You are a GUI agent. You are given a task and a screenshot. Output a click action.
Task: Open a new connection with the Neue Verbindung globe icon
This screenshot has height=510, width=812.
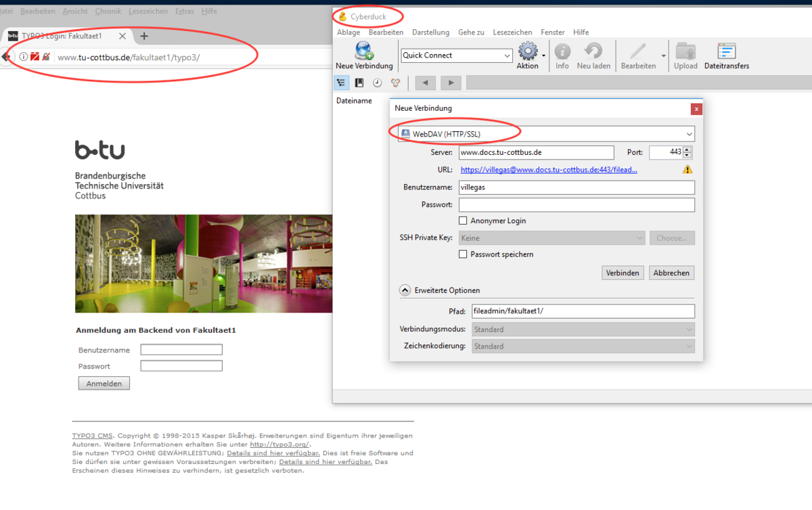(364, 51)
